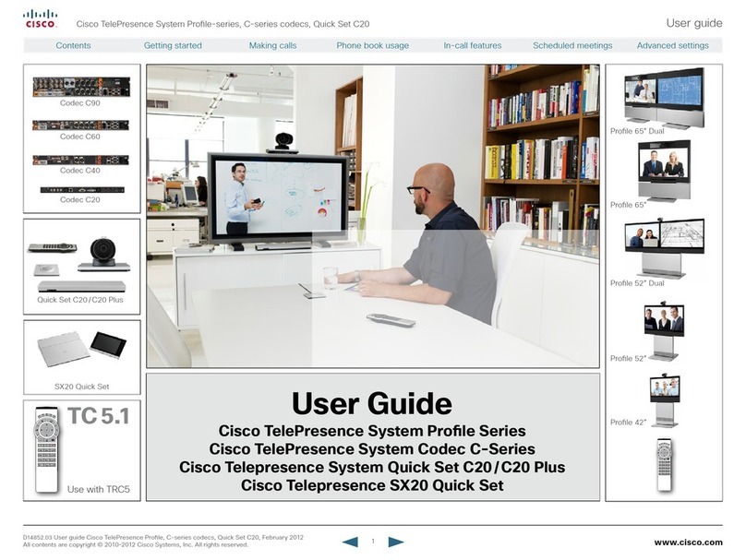Click the Quick Set table microphone image
746x560 pixels.
[46, 270]
